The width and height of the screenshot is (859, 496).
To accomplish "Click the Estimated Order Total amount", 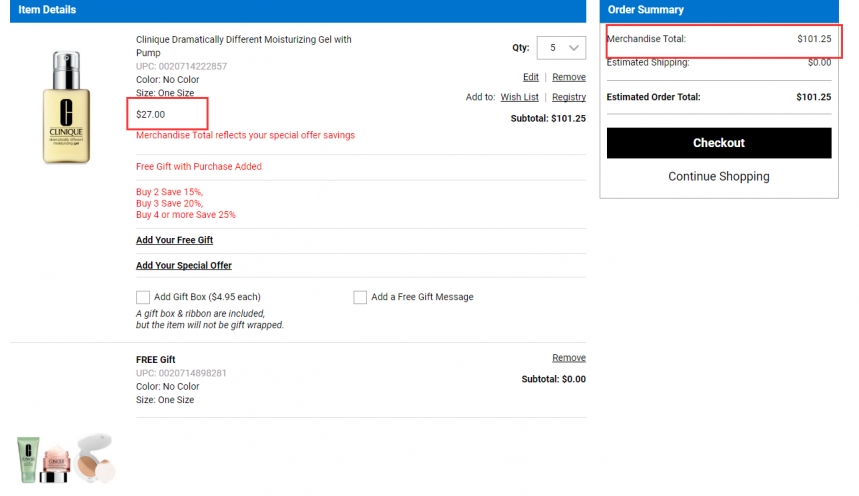I will [x=814, y=97].
